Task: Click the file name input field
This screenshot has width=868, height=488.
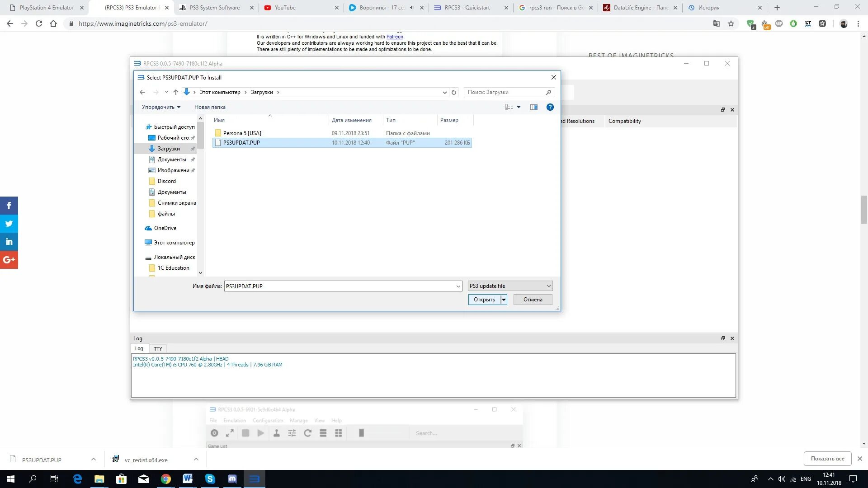Action: pos(339,286)
